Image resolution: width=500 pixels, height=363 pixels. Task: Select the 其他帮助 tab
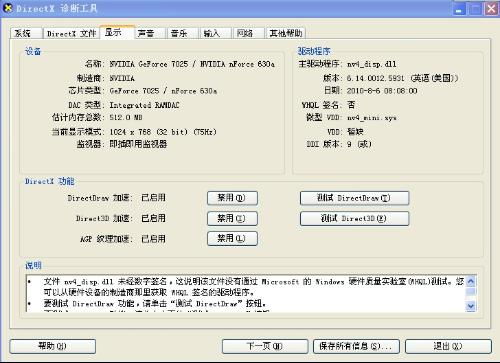tap(286, 33)
